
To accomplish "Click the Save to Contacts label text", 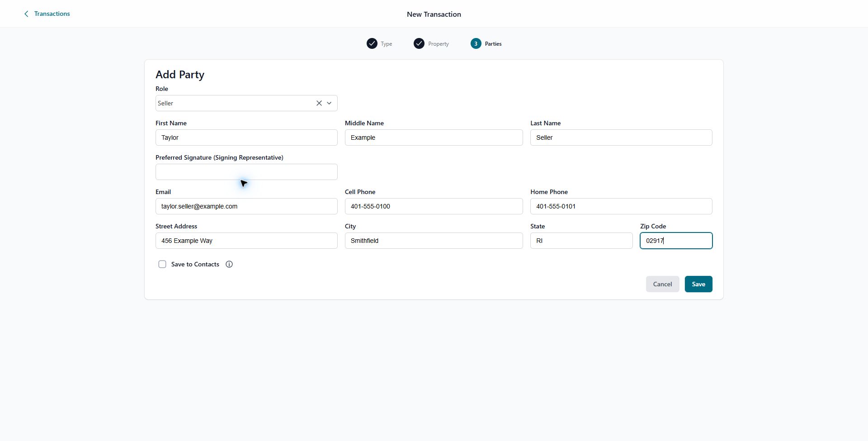I will pyautogui.click(x=195, y=264).
